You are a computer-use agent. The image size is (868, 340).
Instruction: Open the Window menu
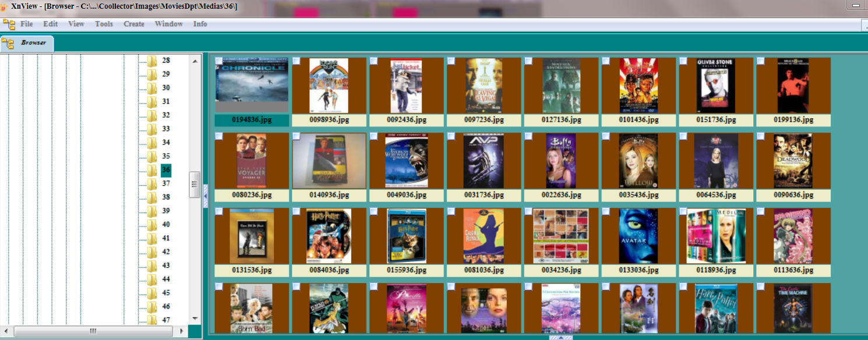[x=169, y=24]
